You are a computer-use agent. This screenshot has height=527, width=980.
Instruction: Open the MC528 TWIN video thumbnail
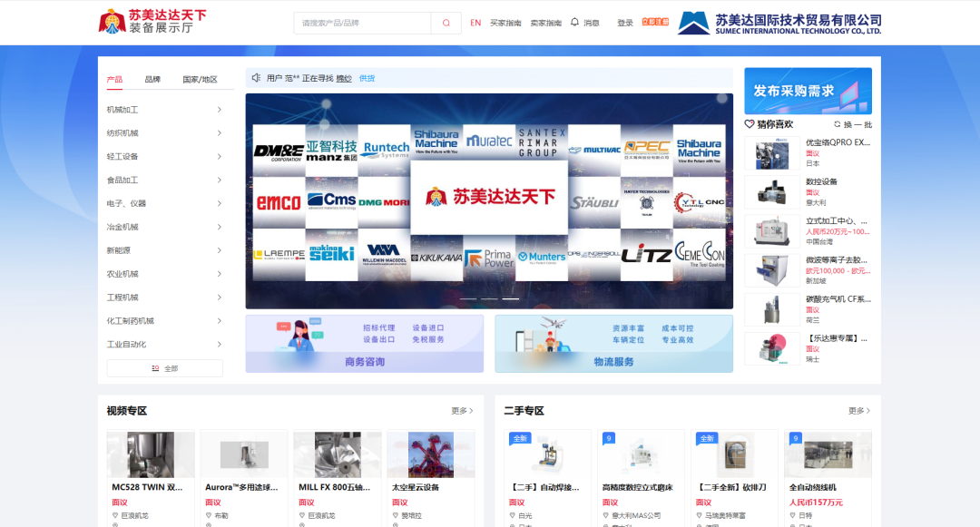[151, 454]
